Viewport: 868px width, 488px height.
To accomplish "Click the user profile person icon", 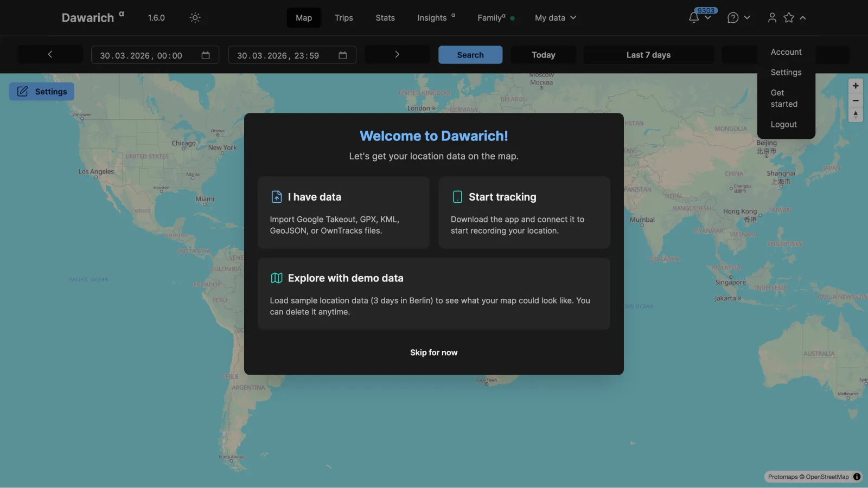I will pyautogui.click(x=772, y=18).
